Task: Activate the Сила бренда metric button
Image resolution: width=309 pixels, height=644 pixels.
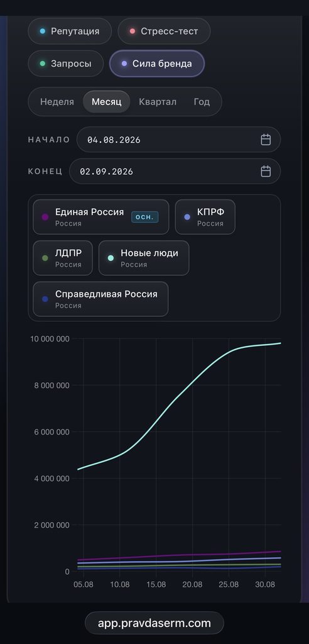Action: pyautogui.click(x=157, y=64)
